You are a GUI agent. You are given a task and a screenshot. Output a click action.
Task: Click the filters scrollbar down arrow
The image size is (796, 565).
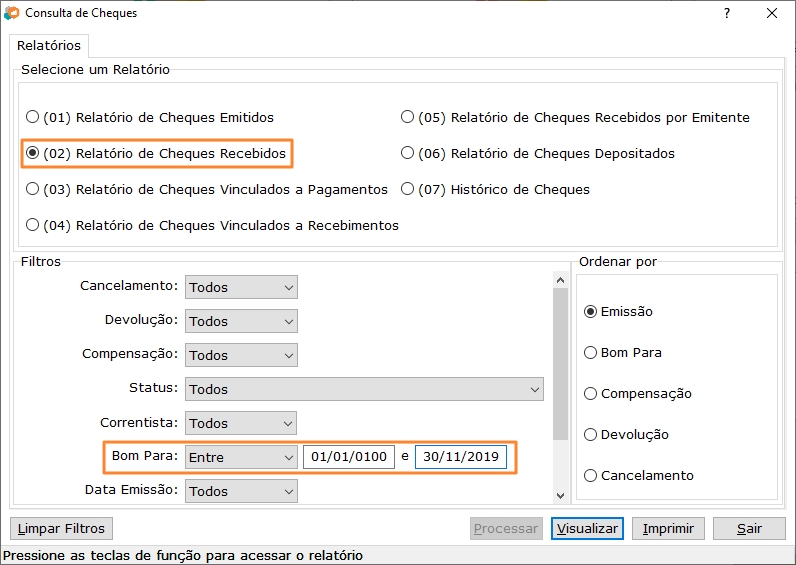tap(560, 495)
